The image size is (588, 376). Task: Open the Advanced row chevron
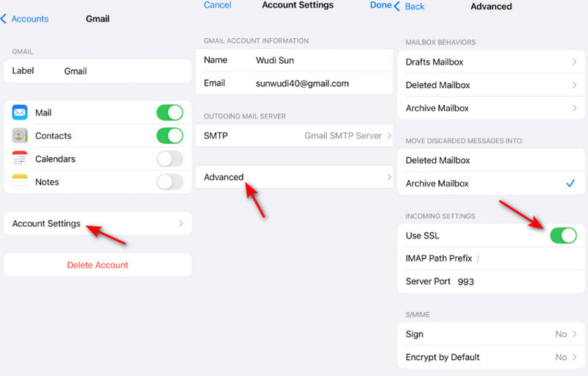pos(390,177)
